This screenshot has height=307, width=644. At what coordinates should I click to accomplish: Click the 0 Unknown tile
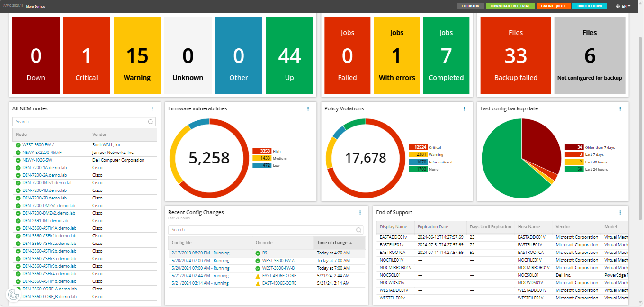[188, 55]
